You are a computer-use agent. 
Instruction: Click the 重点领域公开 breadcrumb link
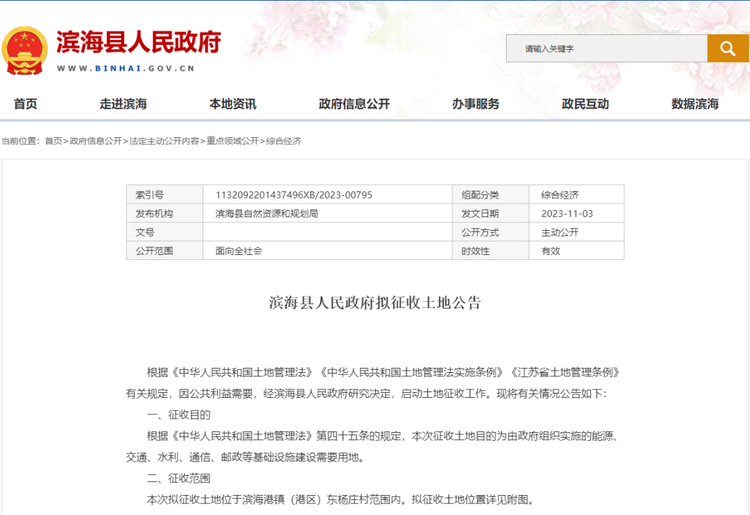[x=232, y=141]
